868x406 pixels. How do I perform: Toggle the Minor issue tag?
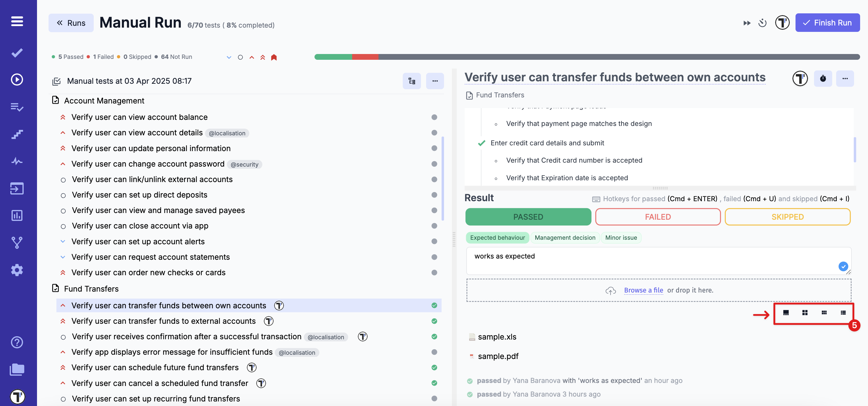pyautogui.click(x=621, y=237)
